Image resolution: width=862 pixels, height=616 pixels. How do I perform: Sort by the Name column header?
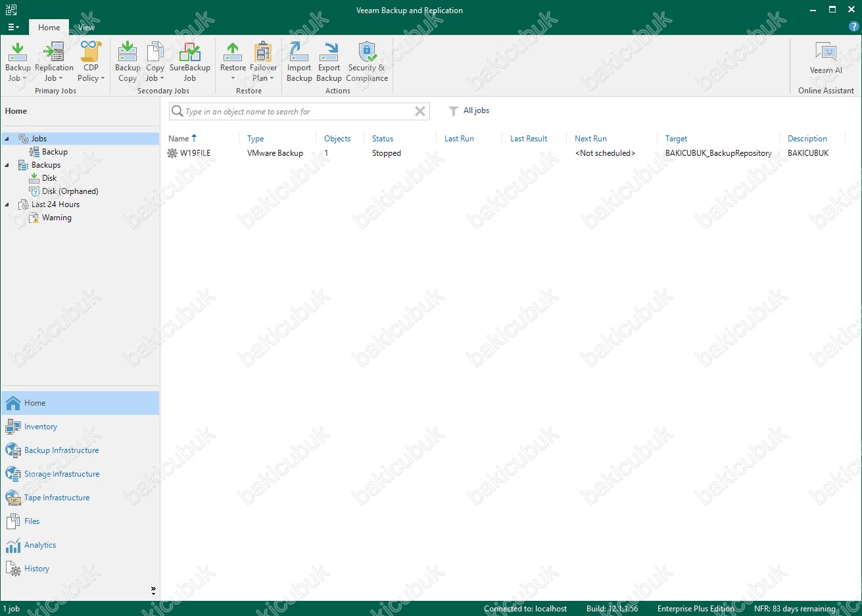click(x=179, y=139)
